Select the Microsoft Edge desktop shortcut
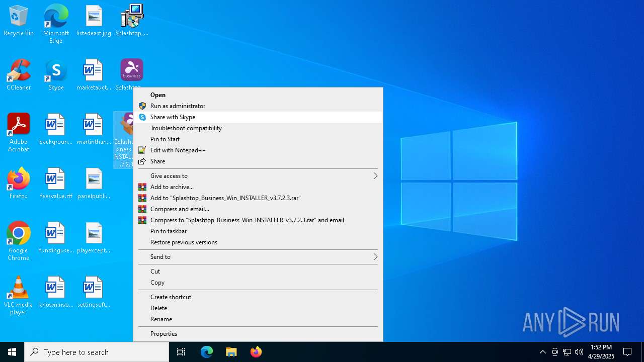The image size is (644, 362). pos(56,24)
